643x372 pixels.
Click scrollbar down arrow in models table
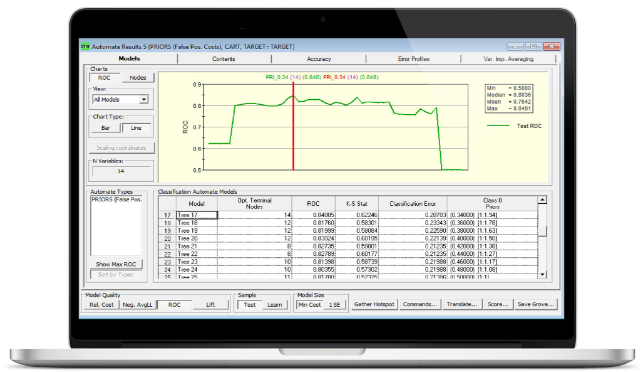(x=542, y=274)
